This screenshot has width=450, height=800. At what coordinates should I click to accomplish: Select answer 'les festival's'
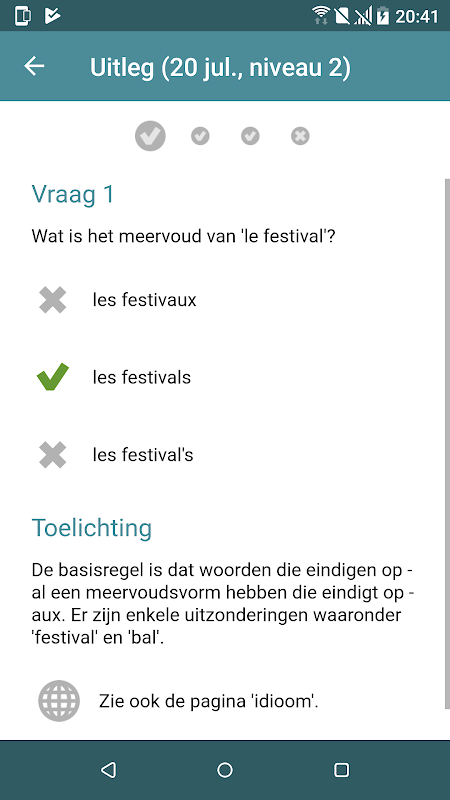(x=143, y=455)
